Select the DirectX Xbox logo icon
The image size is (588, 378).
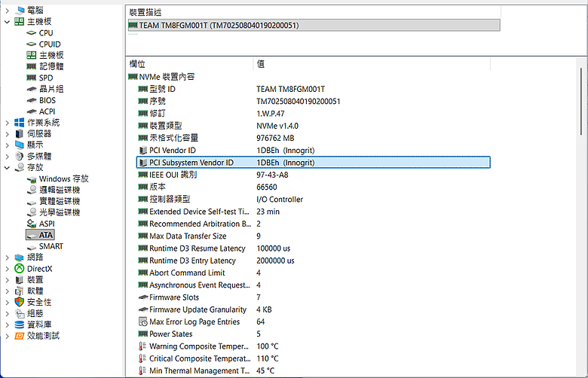pos(20,269)
